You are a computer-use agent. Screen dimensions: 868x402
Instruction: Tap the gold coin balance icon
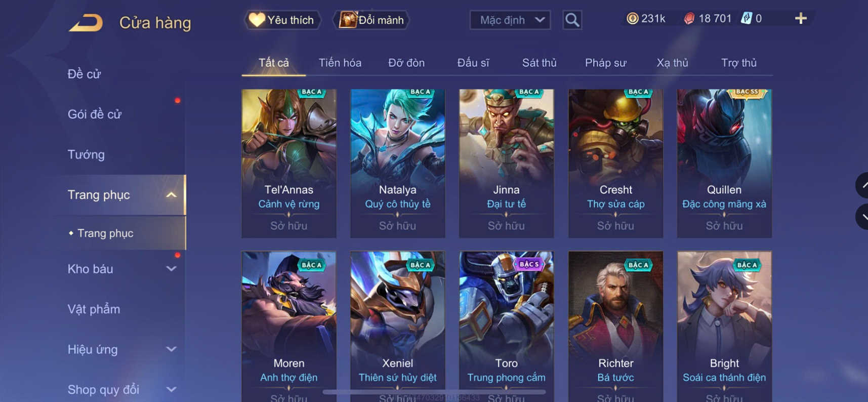pos(632,19)
